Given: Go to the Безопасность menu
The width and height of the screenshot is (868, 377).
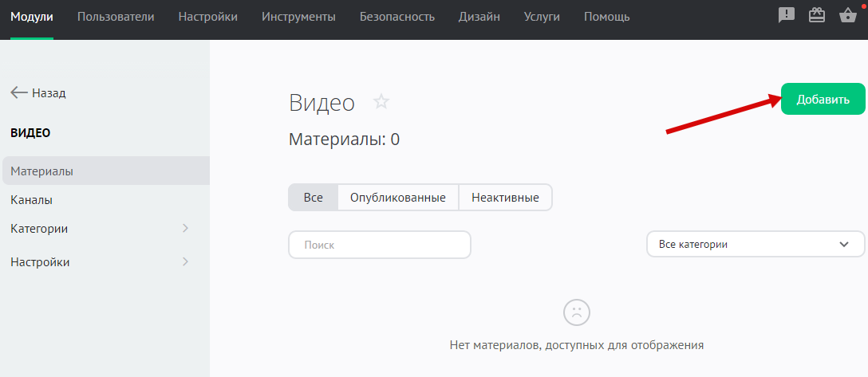Looking at the screenshot, I should (x=397, y=17).
